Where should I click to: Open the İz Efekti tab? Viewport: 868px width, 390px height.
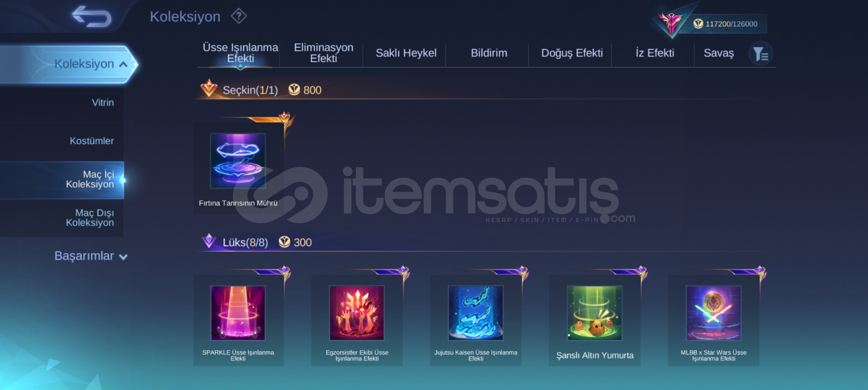(x=655, y=53)
